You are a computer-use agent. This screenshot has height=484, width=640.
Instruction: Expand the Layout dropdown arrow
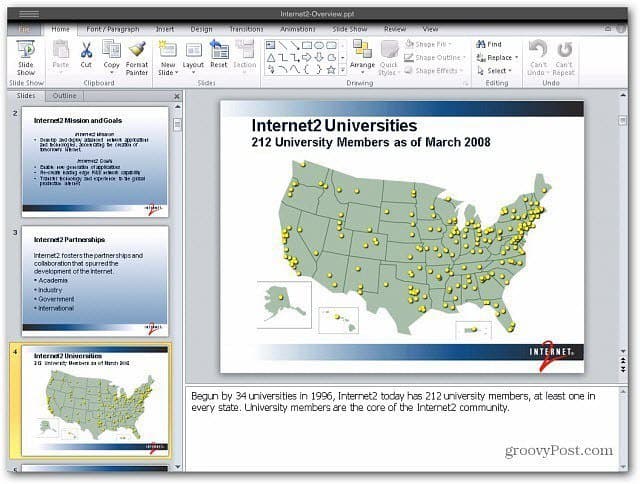[193, 73]
